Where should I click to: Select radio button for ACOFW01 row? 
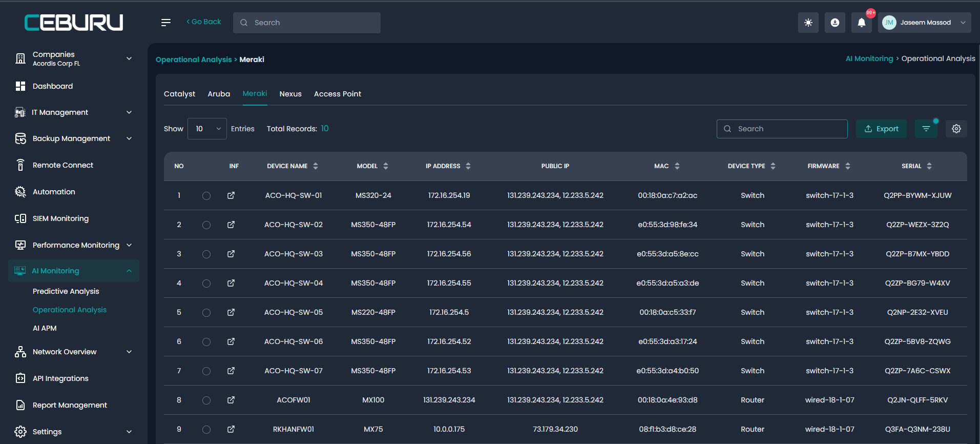point(206,400)
